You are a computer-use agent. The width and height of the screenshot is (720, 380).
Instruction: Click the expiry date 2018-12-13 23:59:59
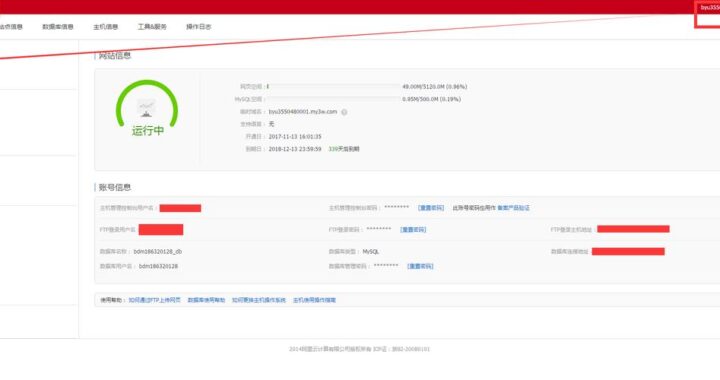(295, 149)
